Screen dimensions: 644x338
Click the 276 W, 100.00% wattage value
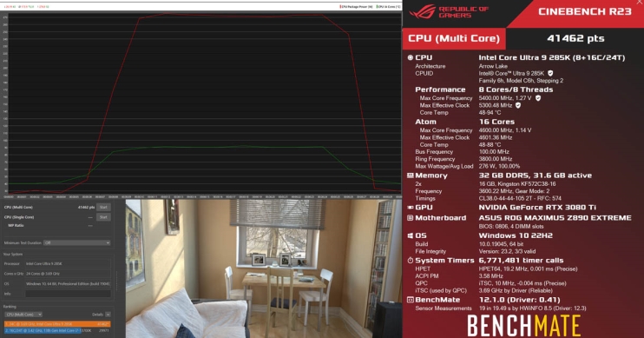click(499, 167)
